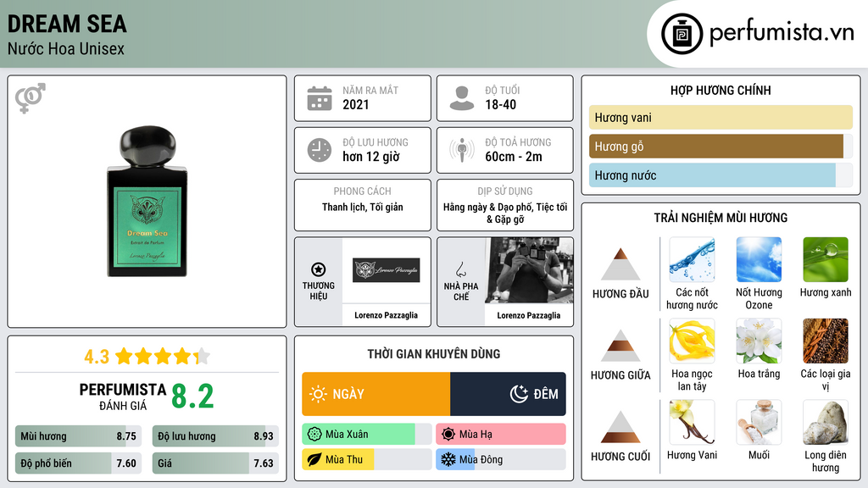Click the sun icon in Ngày bar
868x488 pixels.
(x=319, y=394)
